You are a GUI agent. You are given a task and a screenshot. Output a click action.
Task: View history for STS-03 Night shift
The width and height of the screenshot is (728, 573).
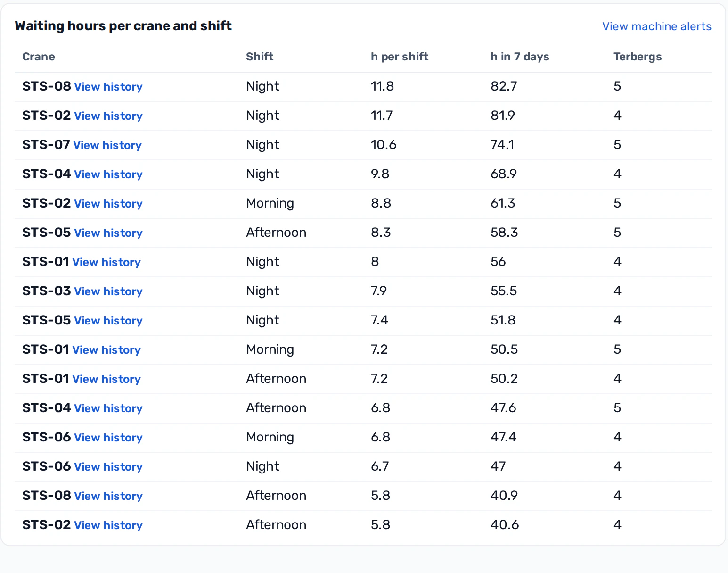pyautogui.click(x=108, y=291)
